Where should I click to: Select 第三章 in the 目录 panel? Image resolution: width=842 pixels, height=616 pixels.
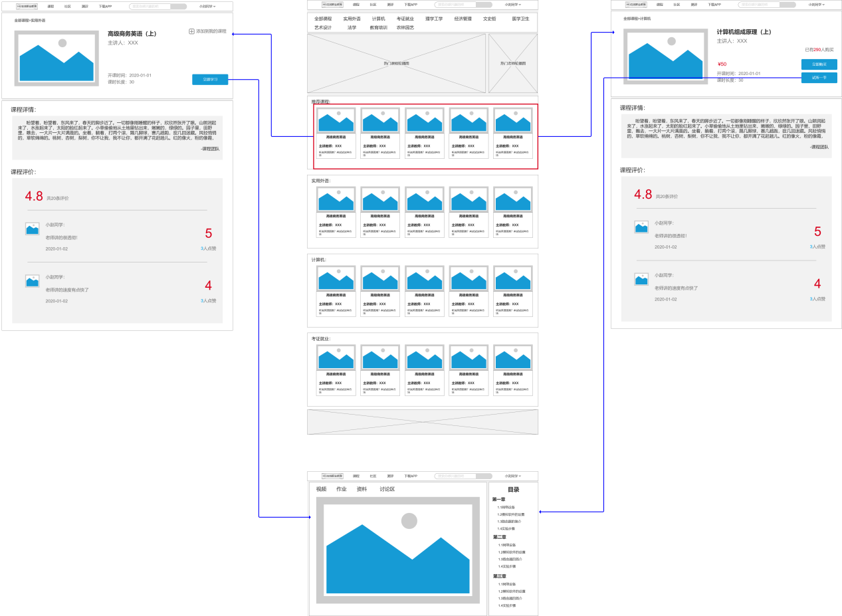(x=500, y=576)
